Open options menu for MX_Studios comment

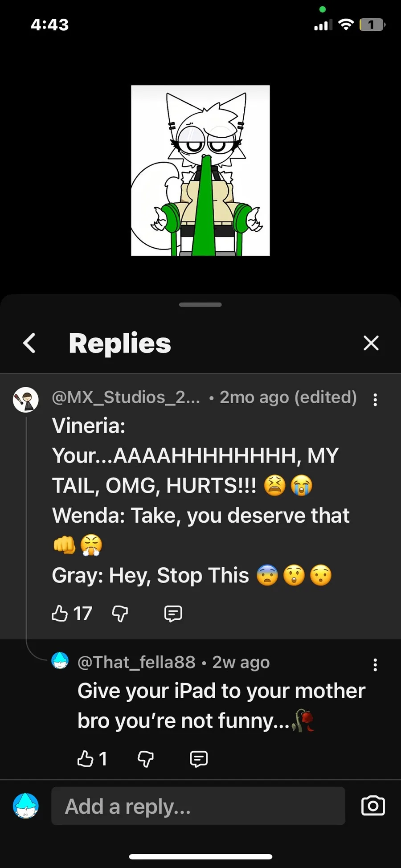[x=375, y=400]
